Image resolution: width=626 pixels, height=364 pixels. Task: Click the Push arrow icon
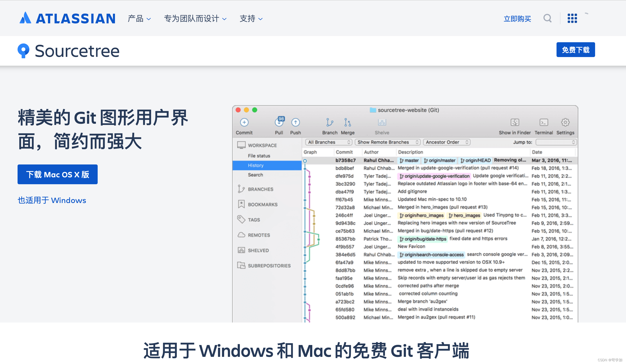click(x=295, y=122)
